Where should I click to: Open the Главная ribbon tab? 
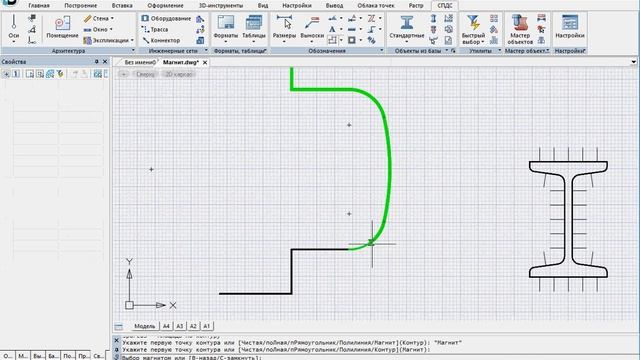[x=39, y=6]
